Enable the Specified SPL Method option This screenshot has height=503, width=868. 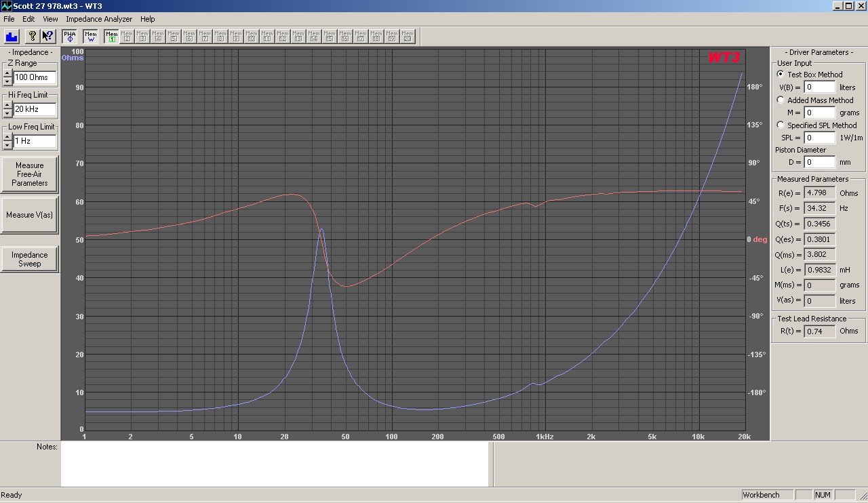781,125
